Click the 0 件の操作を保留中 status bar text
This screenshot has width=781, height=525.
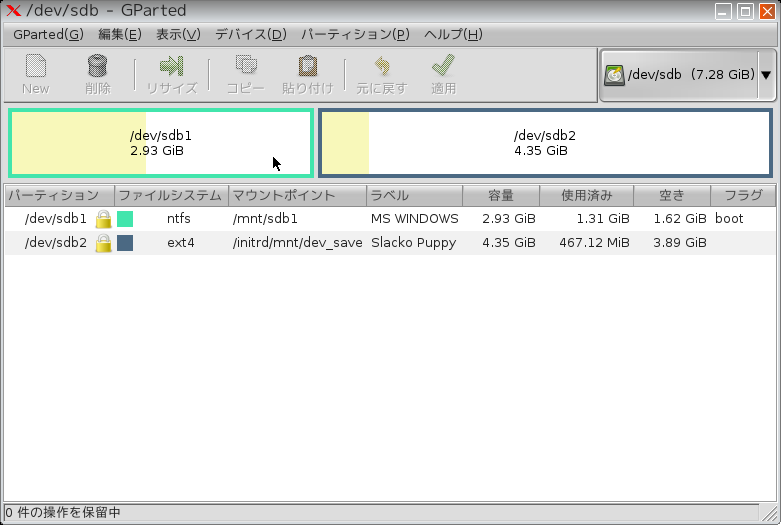[x=63, y=513]
